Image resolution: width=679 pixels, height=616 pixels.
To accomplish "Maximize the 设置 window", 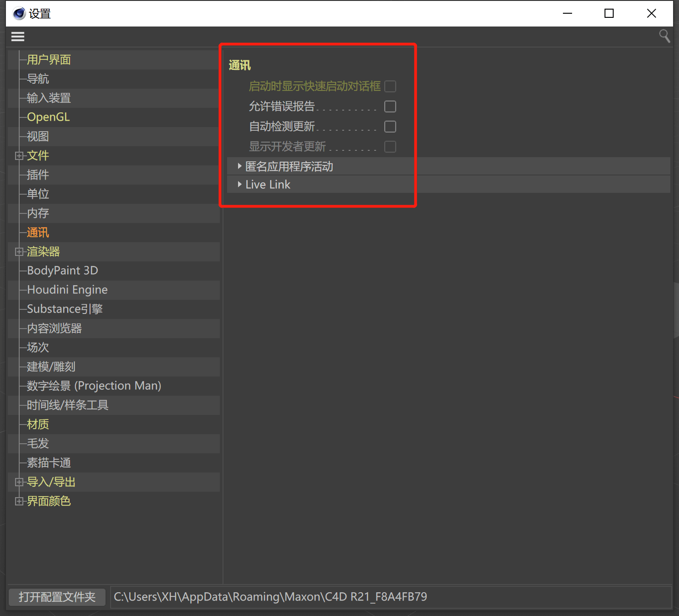I will pos(609,14).
